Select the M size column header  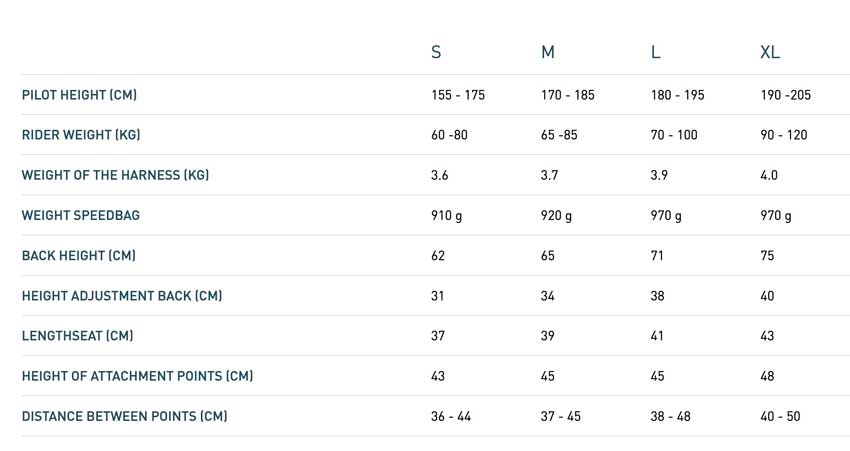[x=548, y=52]
